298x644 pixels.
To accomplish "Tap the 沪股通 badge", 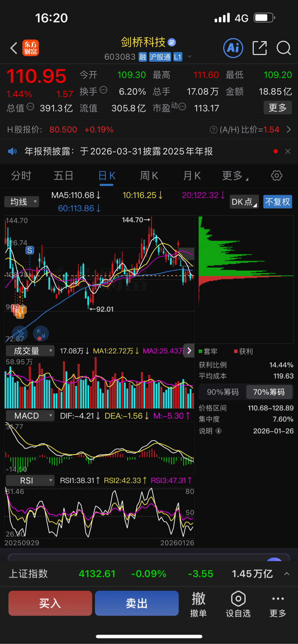I will 160,57.
